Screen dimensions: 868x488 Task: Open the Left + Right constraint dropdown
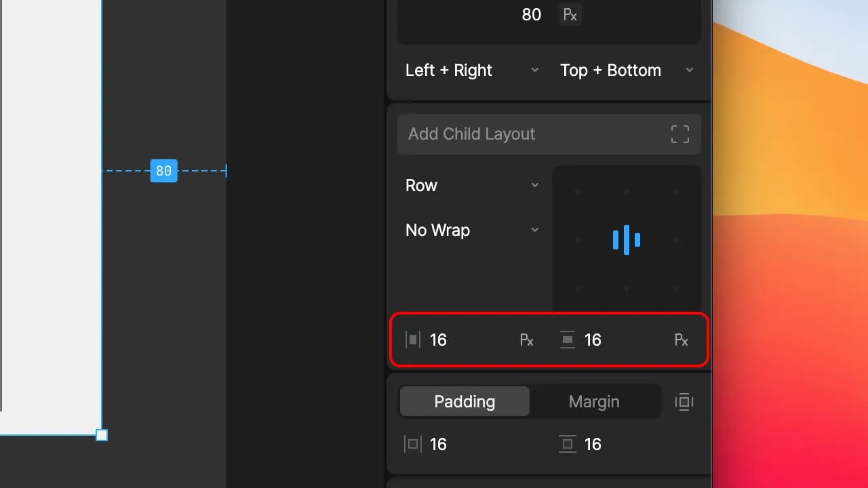pyautogui.click(x=472, y=70)
